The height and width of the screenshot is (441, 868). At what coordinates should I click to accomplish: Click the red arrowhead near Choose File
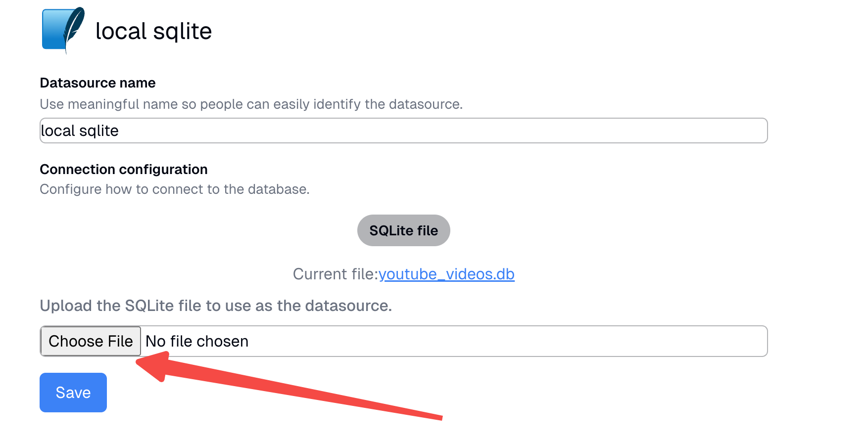point(153,365)
